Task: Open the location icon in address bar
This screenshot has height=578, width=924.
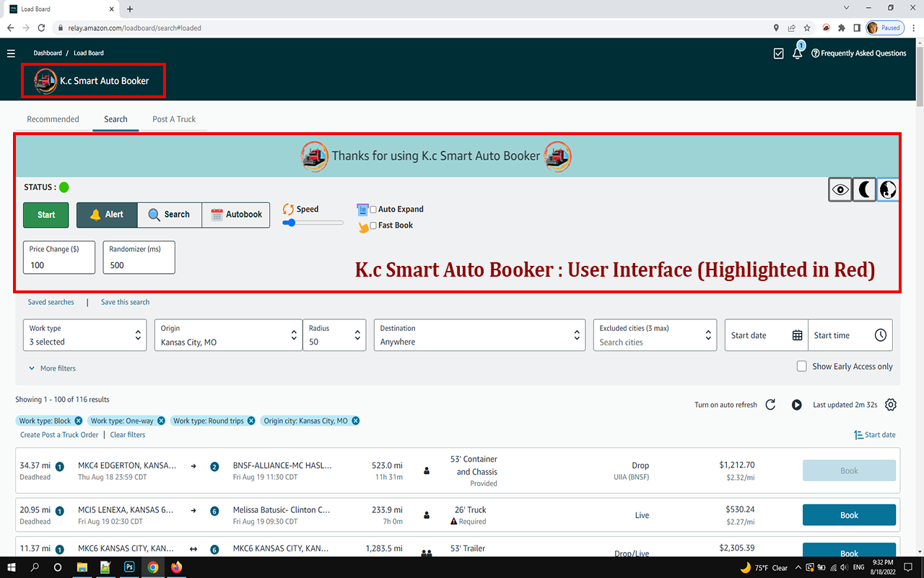Action: click(x=776, y=28)
